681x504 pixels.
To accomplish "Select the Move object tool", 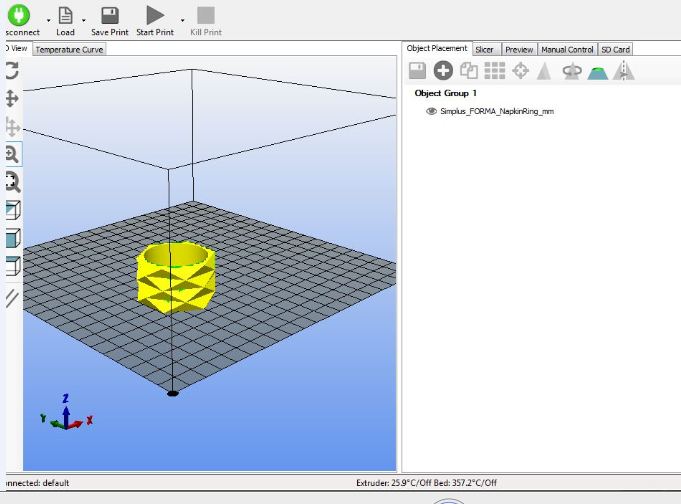I will [x=12, y=127].
